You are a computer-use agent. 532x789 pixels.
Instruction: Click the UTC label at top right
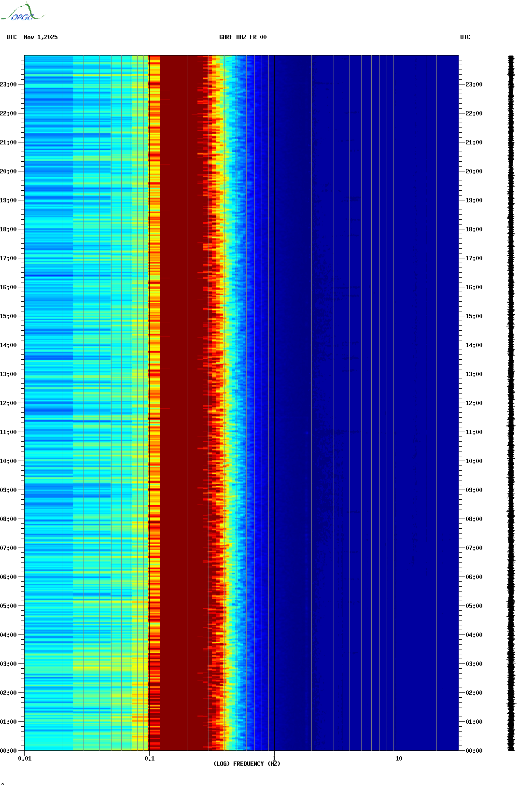pyautogui.click(x=465, y=37)
